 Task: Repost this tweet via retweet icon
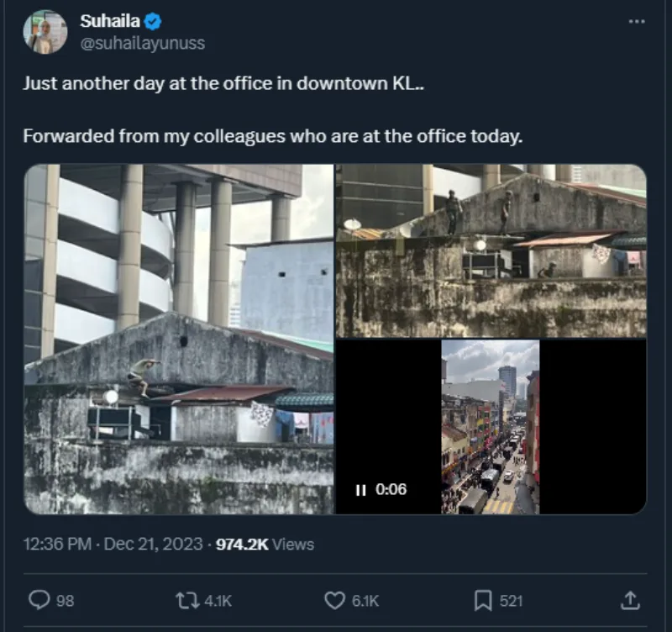[187, 600]
